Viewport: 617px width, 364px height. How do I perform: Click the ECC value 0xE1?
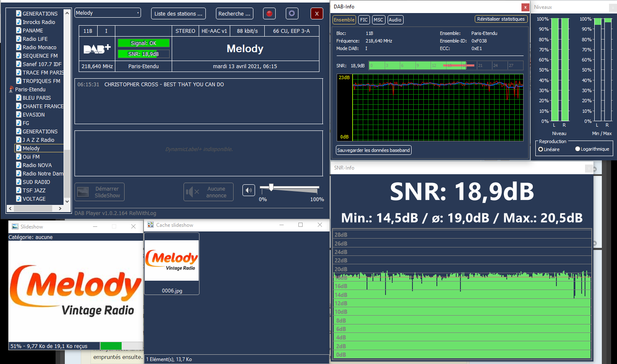coord(477,48)
